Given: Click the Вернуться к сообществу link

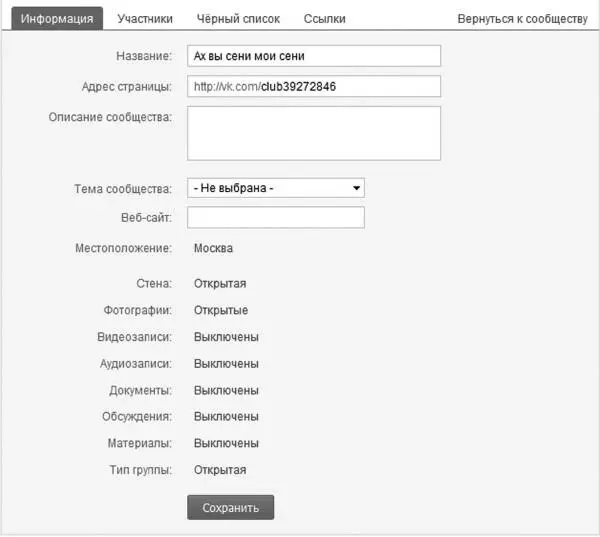Looking at the screenshot, I should pyautogui.click(x=521, y=19).
